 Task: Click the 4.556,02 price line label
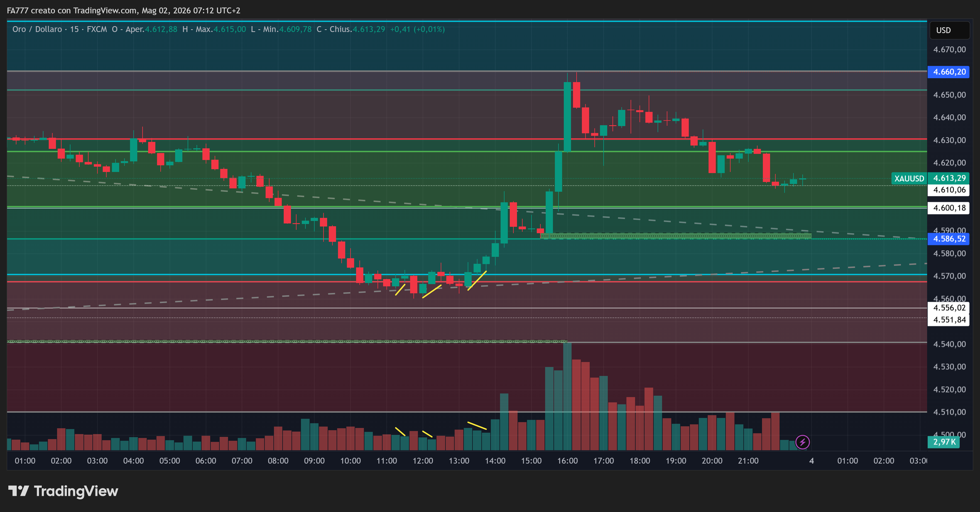949,308
